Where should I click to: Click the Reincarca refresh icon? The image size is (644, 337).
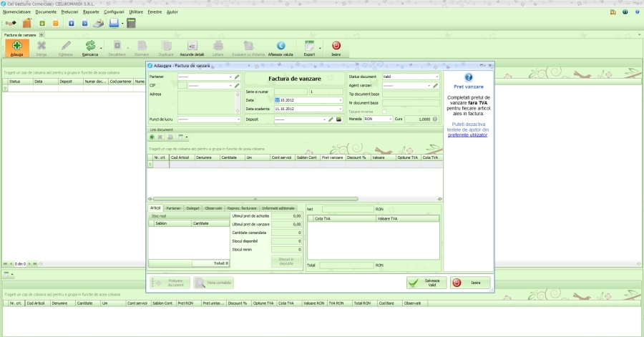pos(90,46)
